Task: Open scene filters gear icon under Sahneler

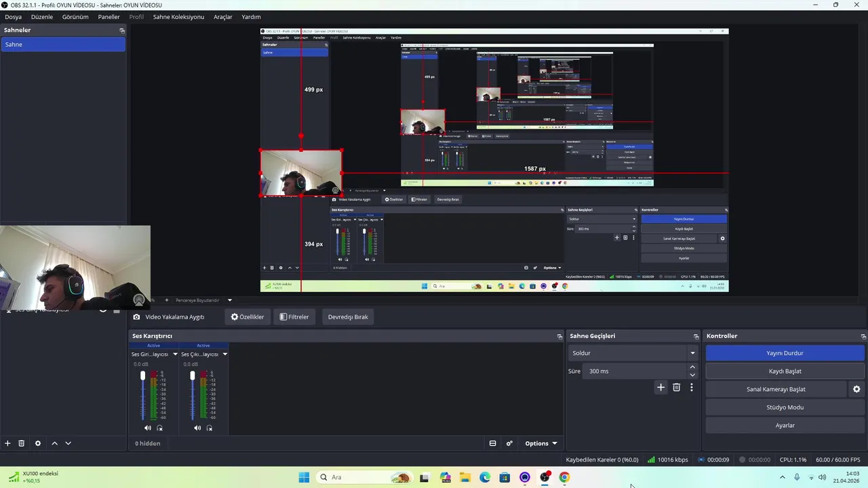Action: click(x=38, y=443)
